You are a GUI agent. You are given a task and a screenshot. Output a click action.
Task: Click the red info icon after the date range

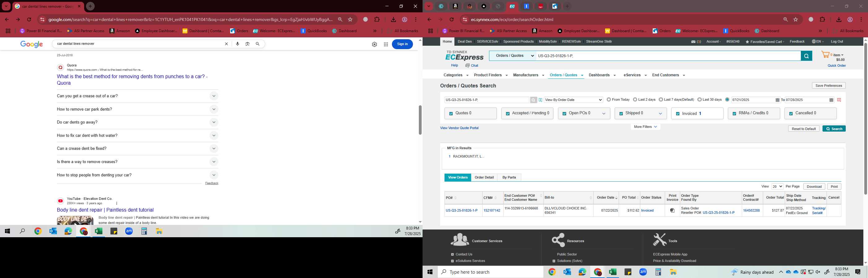839,100
